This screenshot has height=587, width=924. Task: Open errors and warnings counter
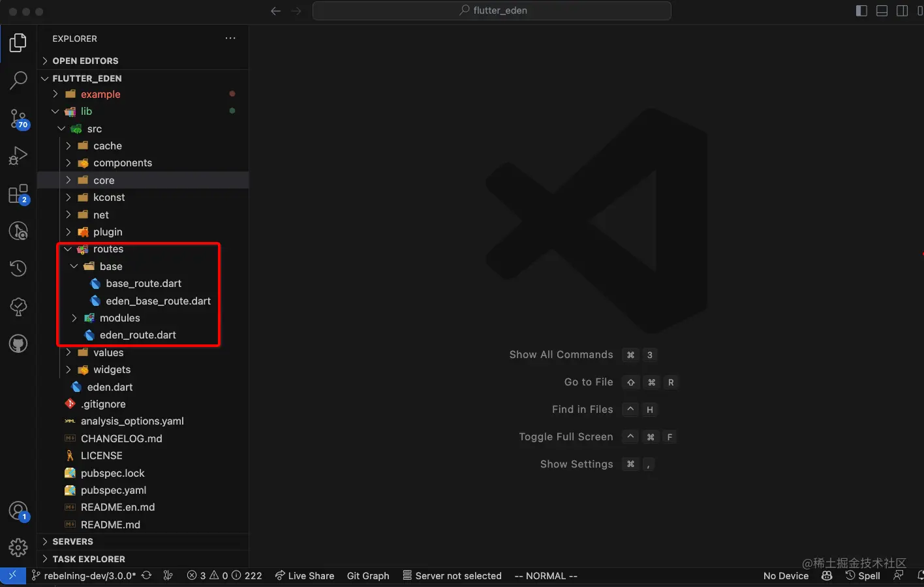224,576
